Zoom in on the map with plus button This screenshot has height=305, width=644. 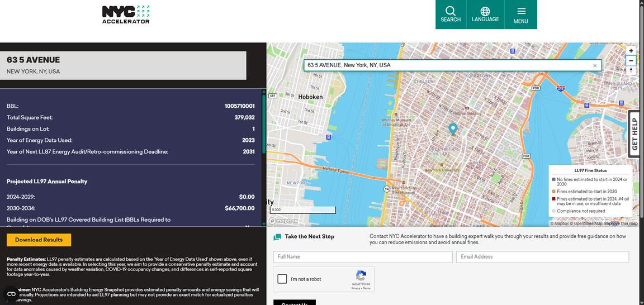631,51
